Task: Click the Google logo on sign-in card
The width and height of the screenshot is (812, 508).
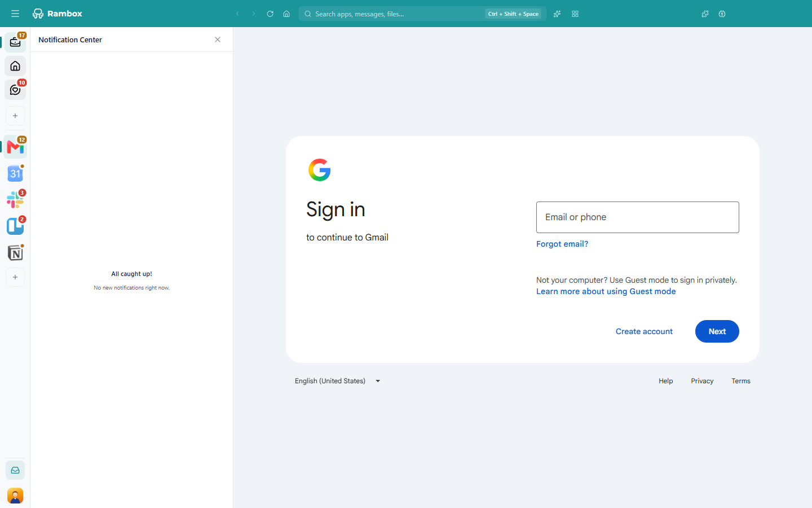Action: coord(320,170)
